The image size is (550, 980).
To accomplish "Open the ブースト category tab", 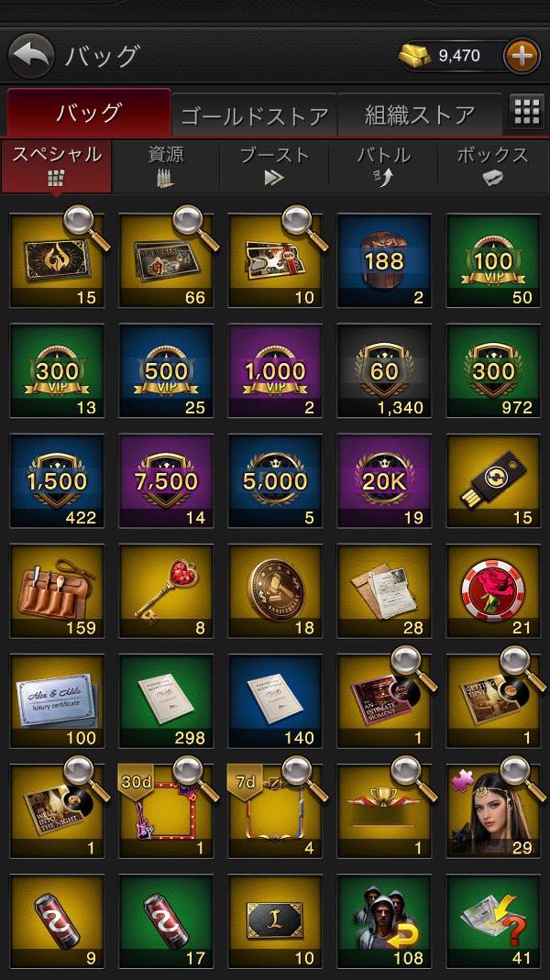I will pos(274,166).
